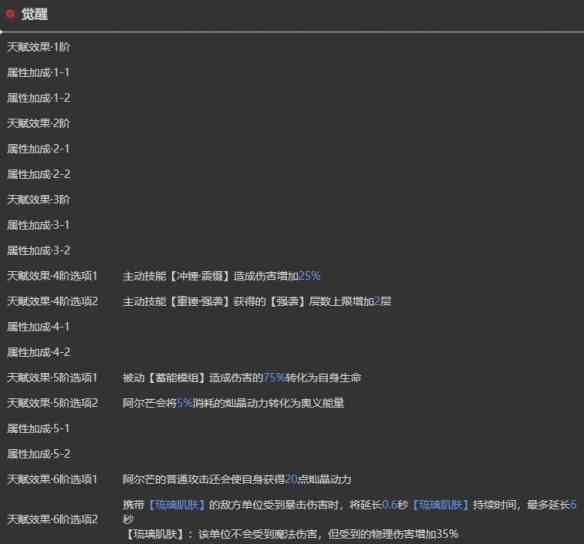Select the row 属性加成-5-1
The width and height of the screenshot is (584, 544).
click(x=39, y=428)
